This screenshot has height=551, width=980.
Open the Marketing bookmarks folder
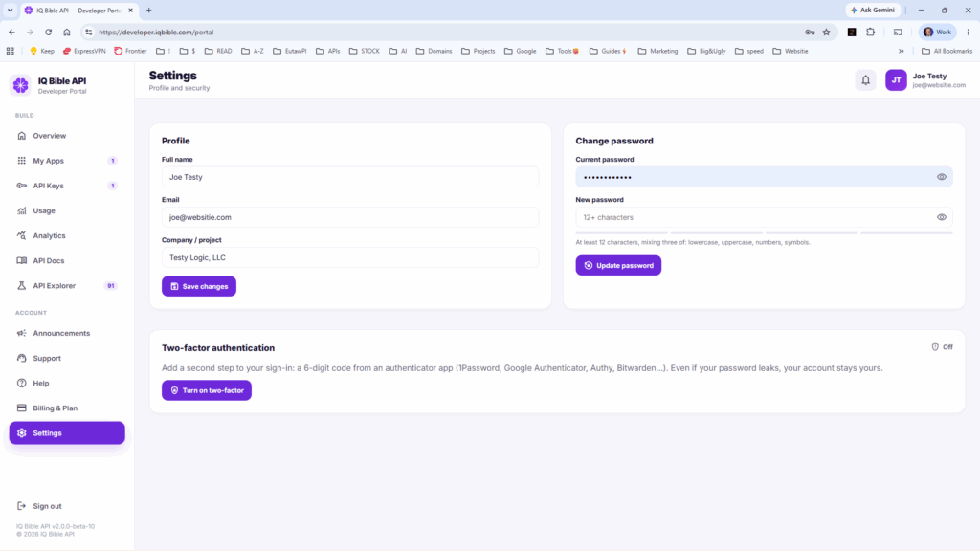click(657, 52)
